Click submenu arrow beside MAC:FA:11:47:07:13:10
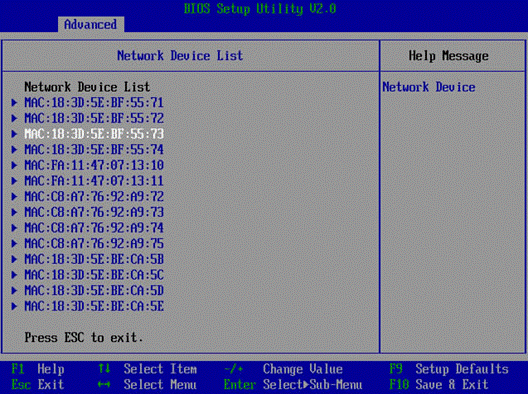This screenshot has width=528, height=394. [x=14, y=165]
